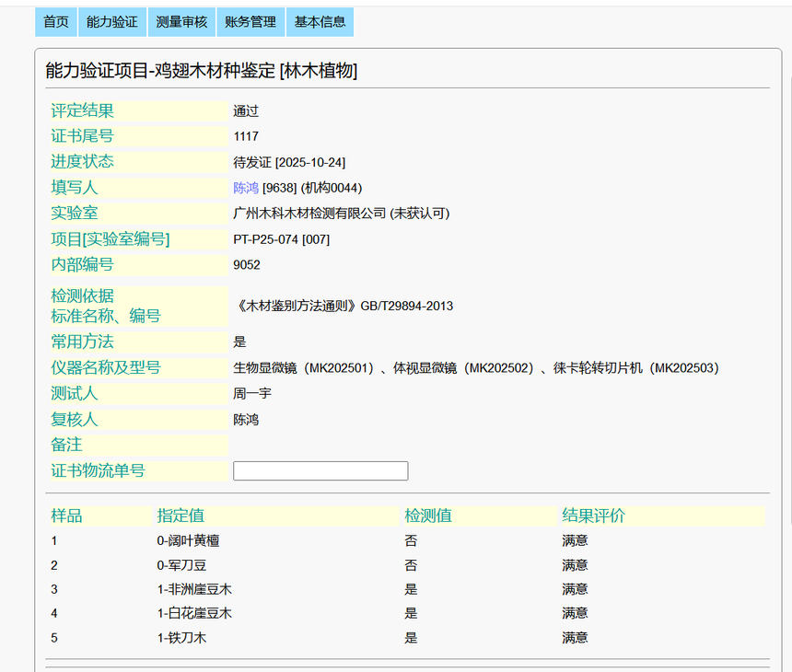Select the 填写人 label

pyautogui.click(x=75, y=187)
